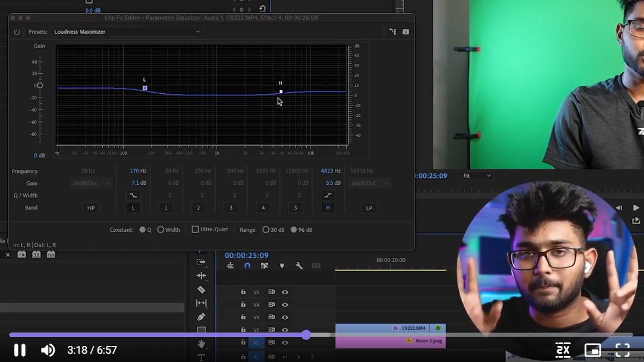
Task: Hide track V3 with eye icon
Action: click(285, 317)
